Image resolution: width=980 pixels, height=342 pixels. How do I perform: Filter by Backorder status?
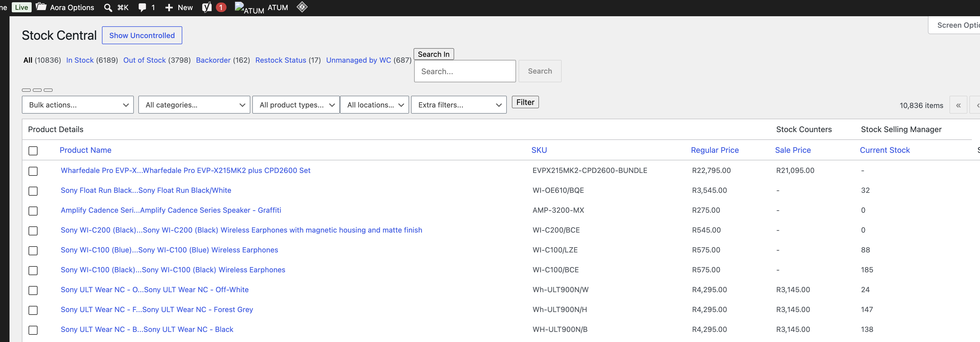point(213,60)
